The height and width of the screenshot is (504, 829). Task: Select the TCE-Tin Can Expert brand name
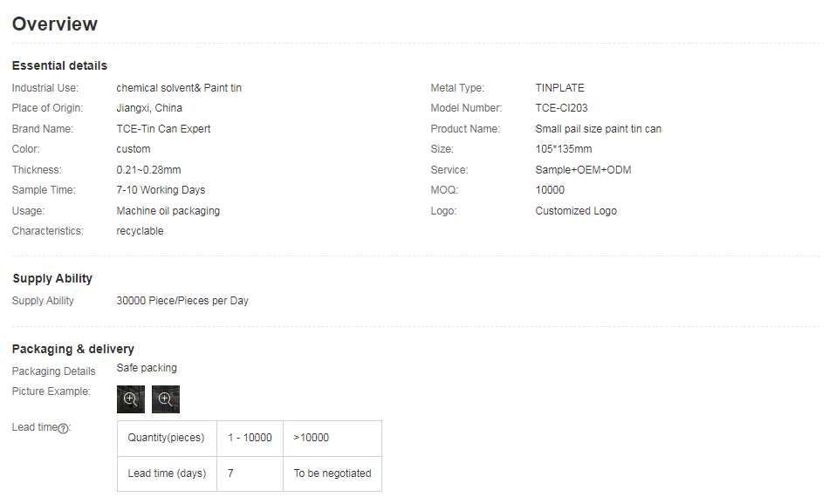coord(163,129)
